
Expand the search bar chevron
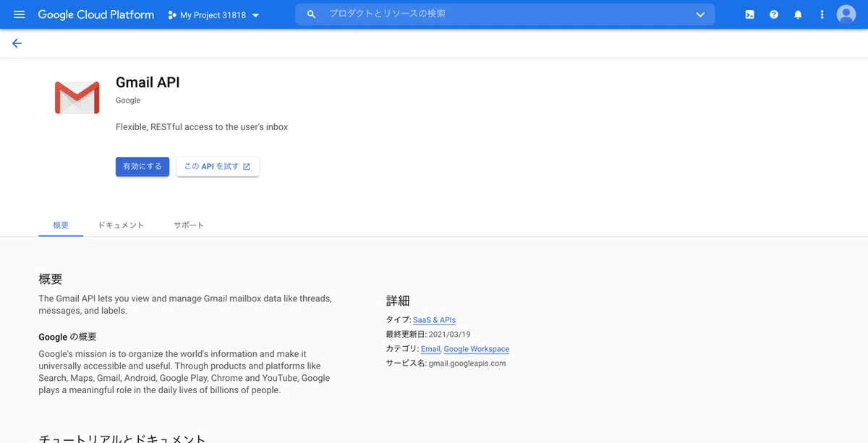click(x=700, y=14)
